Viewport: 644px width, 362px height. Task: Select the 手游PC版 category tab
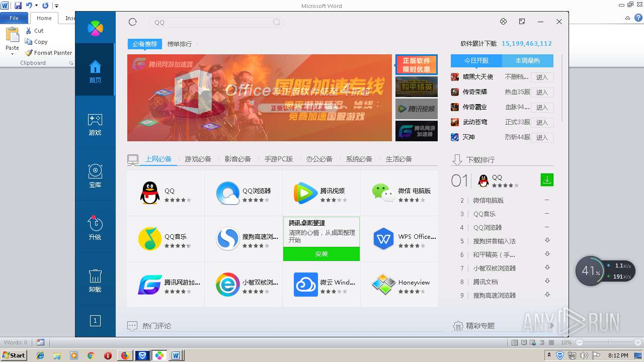point(279,159)
